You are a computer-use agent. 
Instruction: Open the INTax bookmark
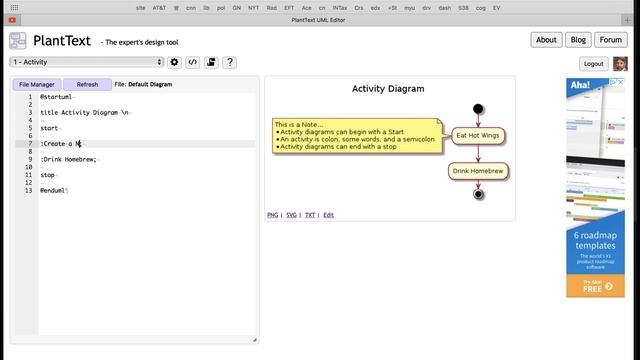point(340,8)
